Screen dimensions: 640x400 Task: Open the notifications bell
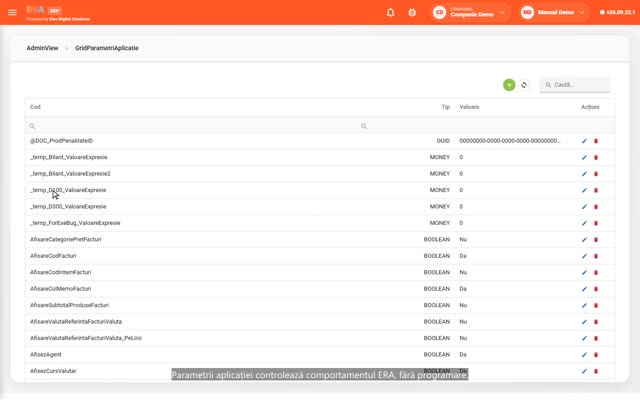pos(391,12)
